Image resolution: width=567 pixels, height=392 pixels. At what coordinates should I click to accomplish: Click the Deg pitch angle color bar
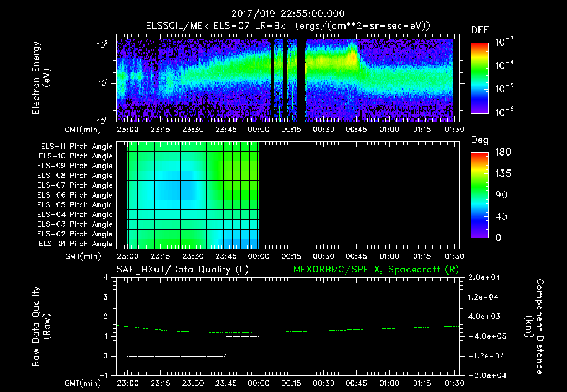coord(480,195)
